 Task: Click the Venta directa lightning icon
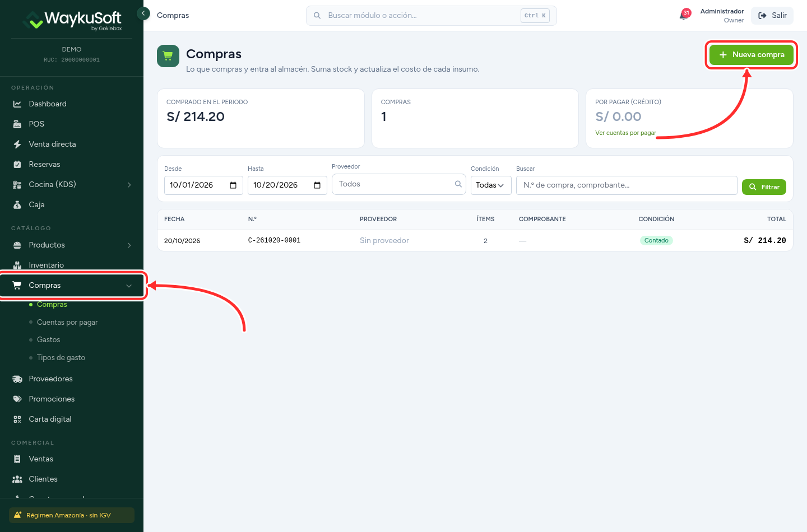point(17,144)
